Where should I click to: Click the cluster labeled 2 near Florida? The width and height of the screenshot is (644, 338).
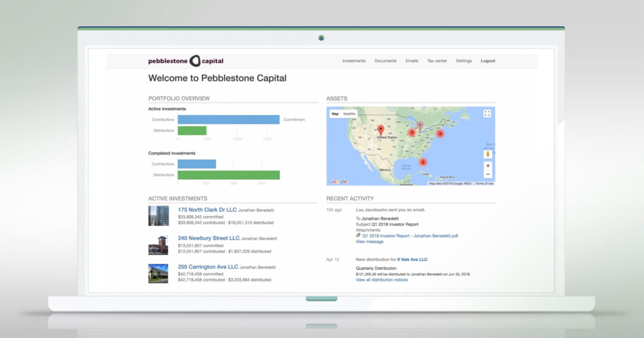click(423, 161)
